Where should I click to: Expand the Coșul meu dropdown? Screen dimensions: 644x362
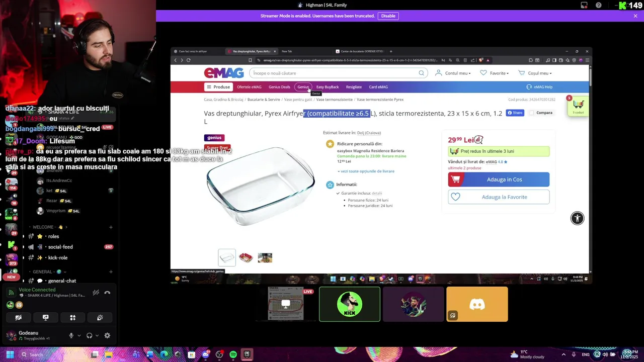pyautogui.click(x=534, y=73)
